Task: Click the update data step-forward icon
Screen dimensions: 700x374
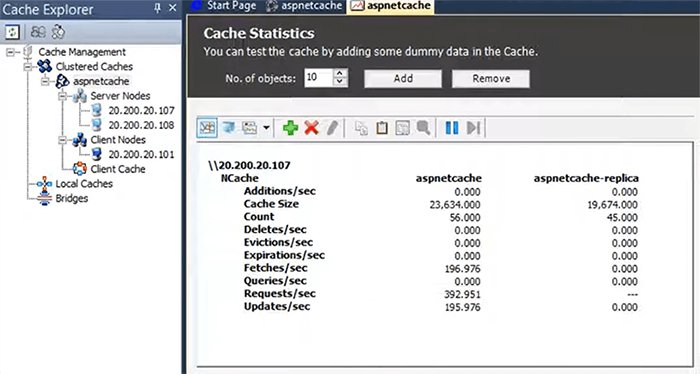Action: (473, 128)
